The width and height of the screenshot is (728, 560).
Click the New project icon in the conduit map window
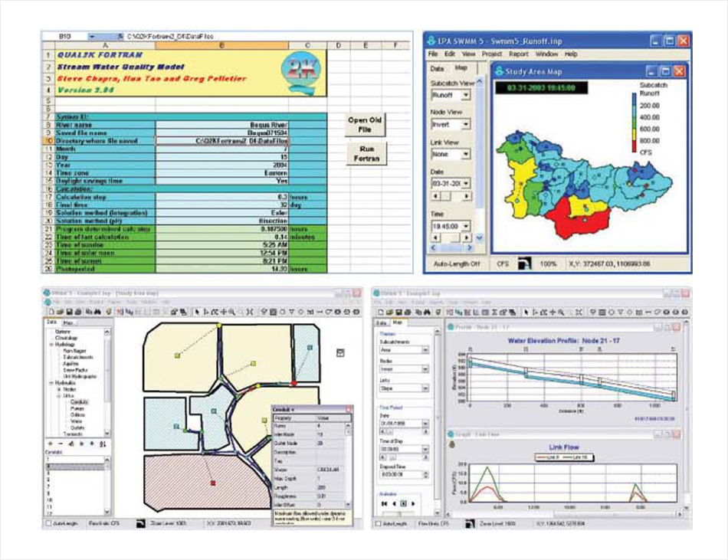pos(51,313)
